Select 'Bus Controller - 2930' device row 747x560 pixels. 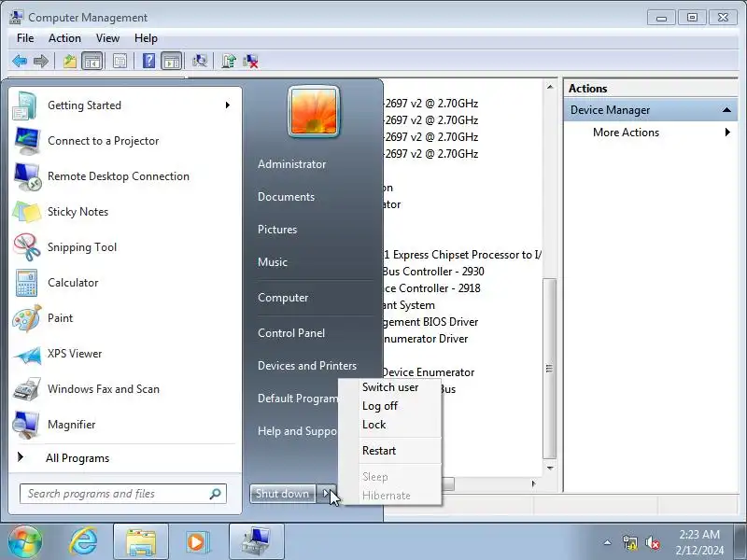pos(433,272)
